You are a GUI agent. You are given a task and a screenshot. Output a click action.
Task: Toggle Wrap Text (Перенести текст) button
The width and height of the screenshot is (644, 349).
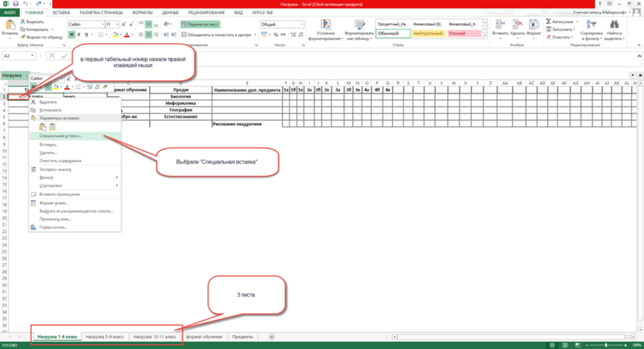pos(202,24)
